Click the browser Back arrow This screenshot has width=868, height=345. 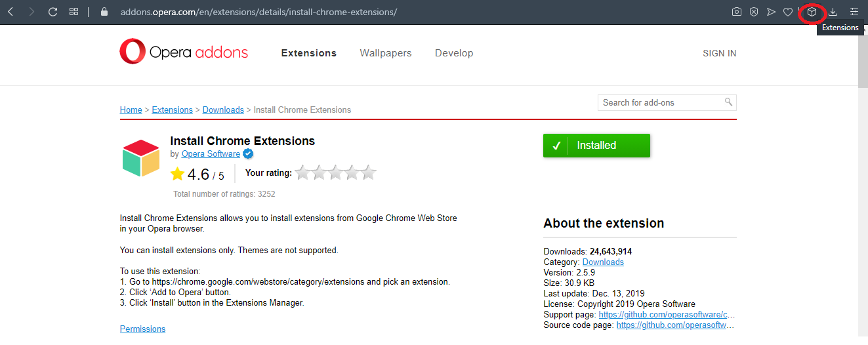[10, 12]
